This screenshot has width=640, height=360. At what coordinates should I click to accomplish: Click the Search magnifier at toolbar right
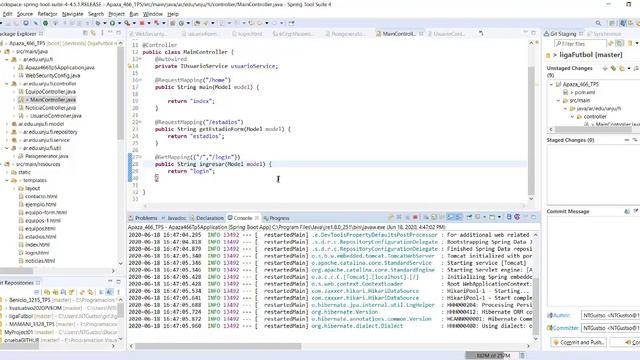pos(598,23)
